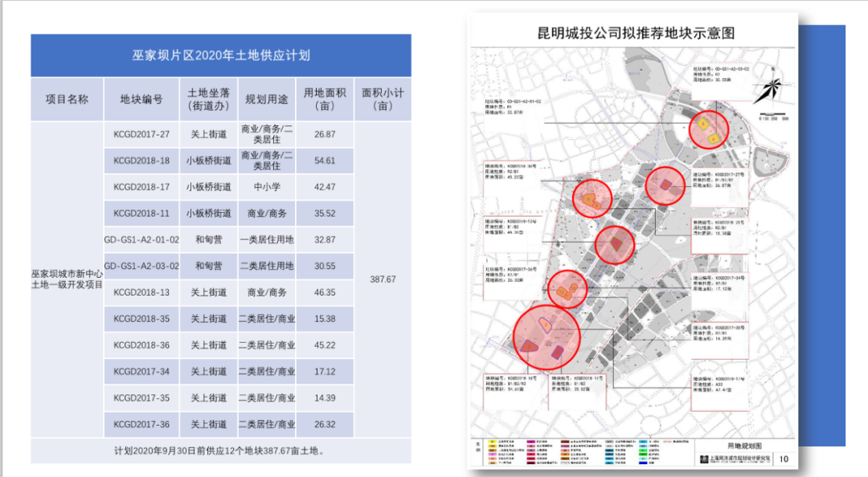The image size is (868, 477).
Task: Click the KCGD2017-27 plot number cell
Action: (141, 134)
